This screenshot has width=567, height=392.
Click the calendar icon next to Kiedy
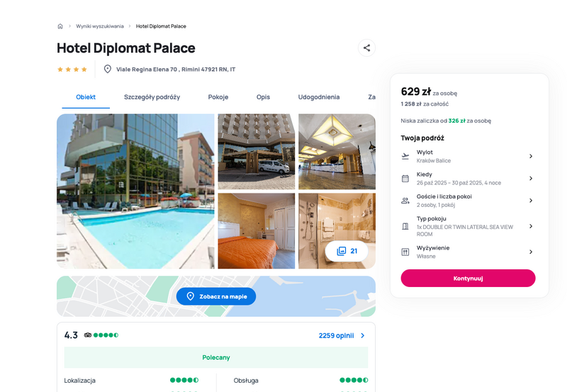tap(405, 179)
